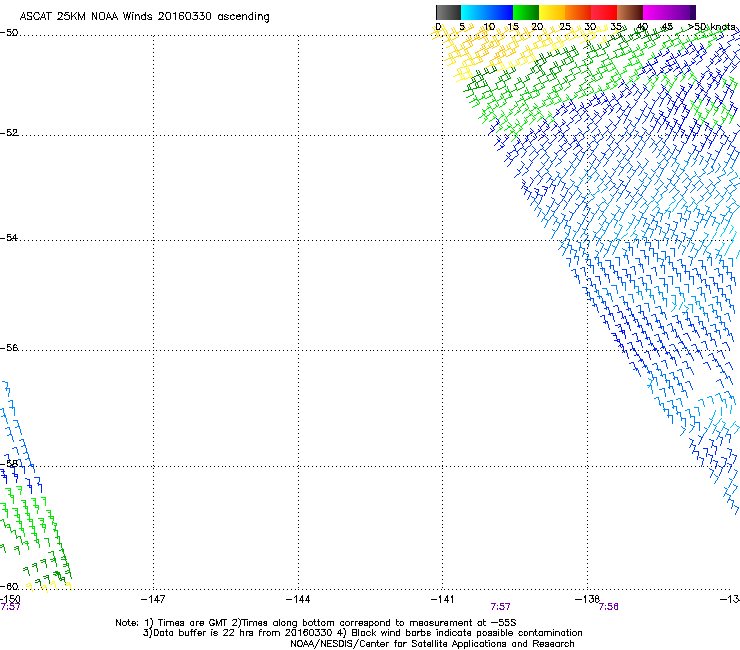Viewport: 740px width, 650px height.
Task: Click the '-56' latitude axis label
Action: pyautogui.click(x=9, y=347)
